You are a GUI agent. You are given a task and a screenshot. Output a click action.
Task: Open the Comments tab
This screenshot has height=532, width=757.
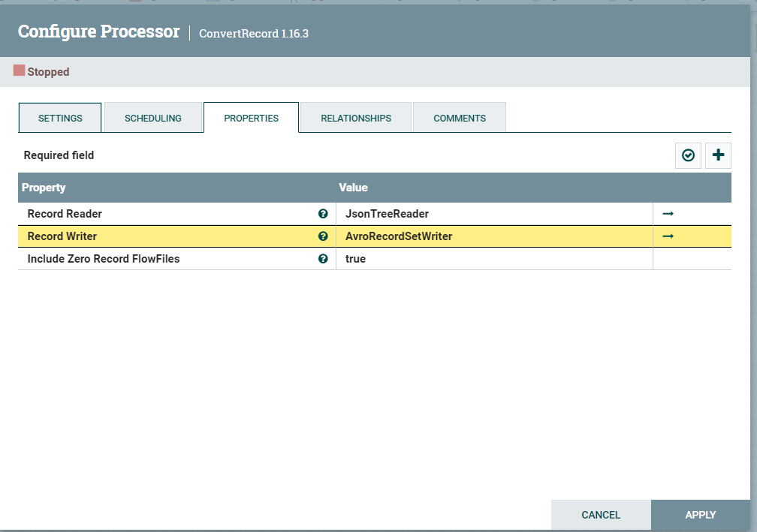click(x=459, y=118)
